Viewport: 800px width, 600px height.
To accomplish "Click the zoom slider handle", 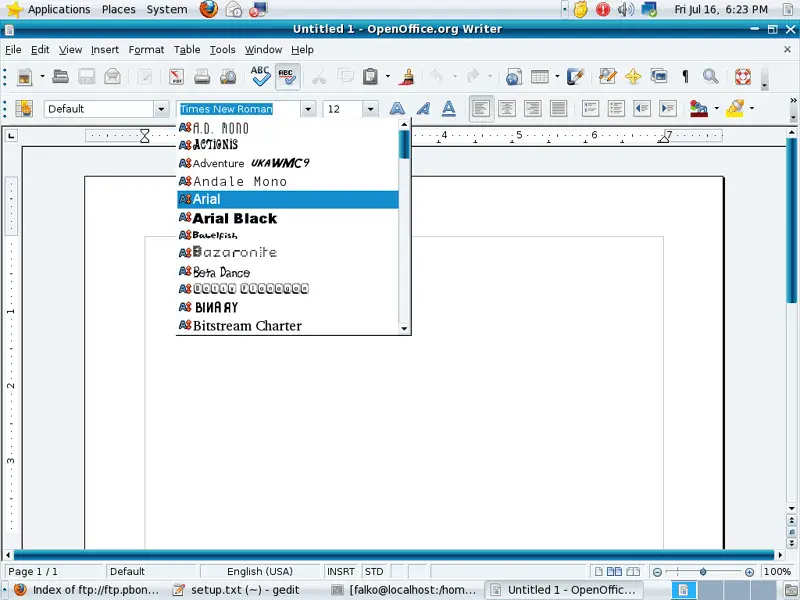I will click(703, 572).
